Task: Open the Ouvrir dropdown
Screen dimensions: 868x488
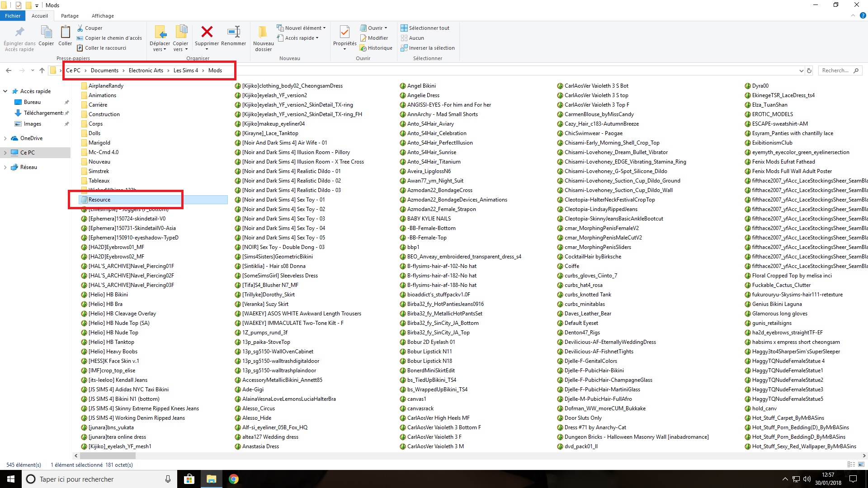Action: [x=373, y=28]
